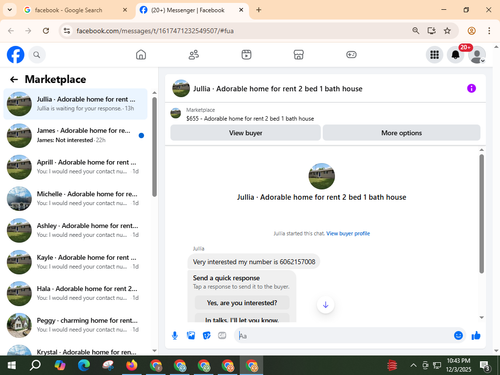Open the Friends icon in top navigation
This screenshot has height=375, width=500.
coord(194,55)
